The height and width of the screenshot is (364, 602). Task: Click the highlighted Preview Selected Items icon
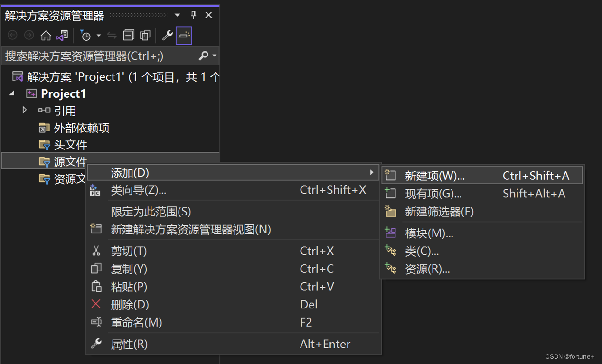pos(184,35)
